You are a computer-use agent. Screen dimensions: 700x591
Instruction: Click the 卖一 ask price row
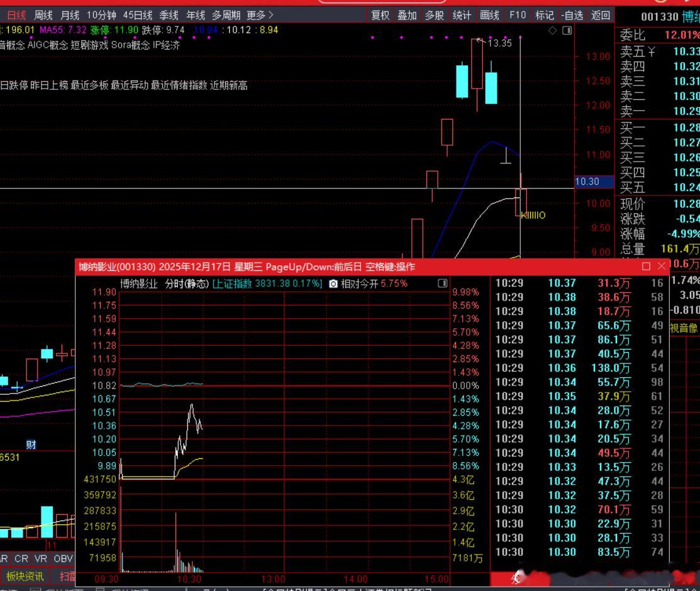coord(660,111)
